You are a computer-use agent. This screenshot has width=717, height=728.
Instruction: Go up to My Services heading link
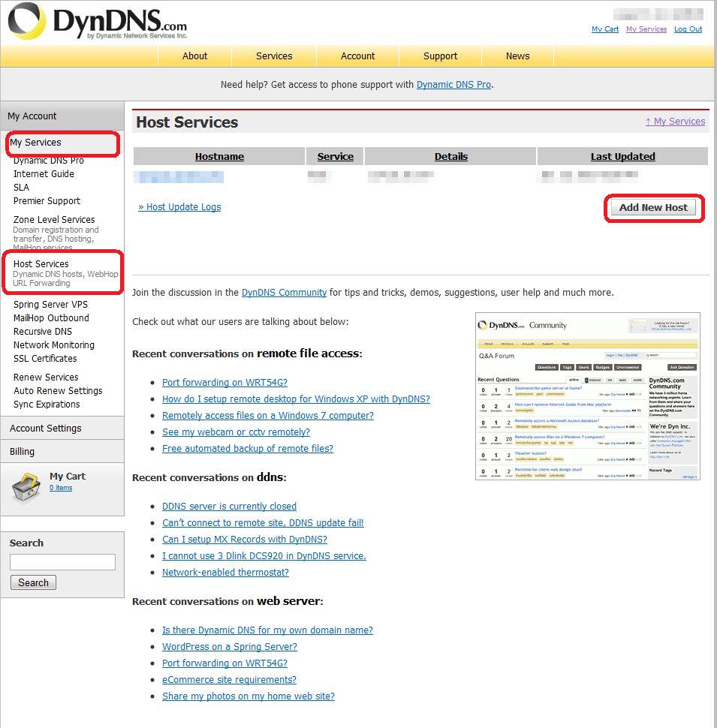(x=675, y=122)
